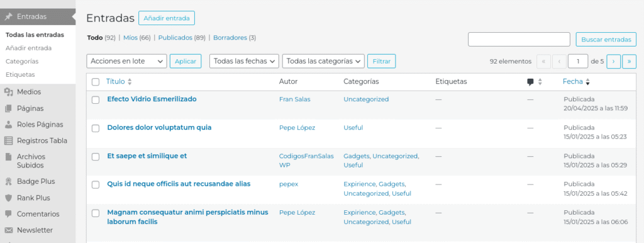Select the Efecto Vidrio Esmerilizado entry checkbox

click(96, 100)
